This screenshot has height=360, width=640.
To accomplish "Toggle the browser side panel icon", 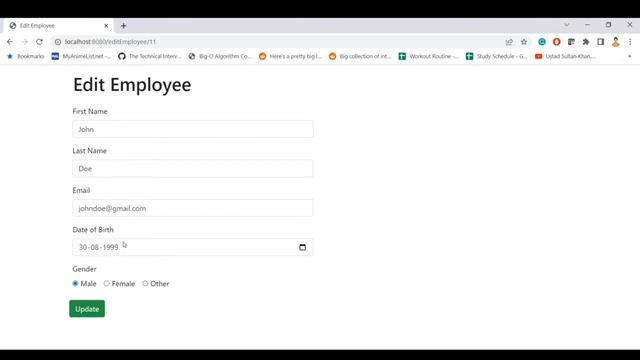I will click(x=600, y=42).
